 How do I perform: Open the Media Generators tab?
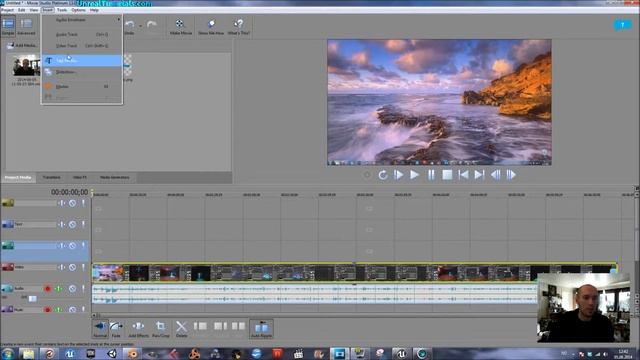(115, 178)
